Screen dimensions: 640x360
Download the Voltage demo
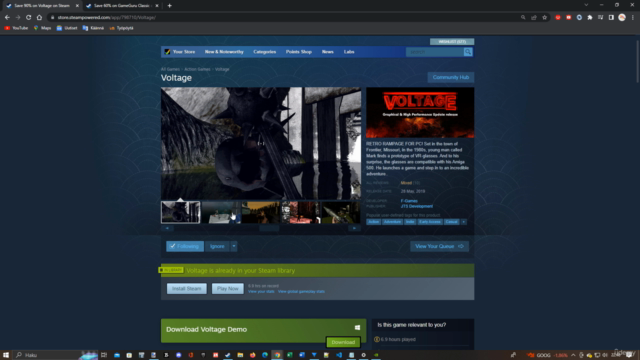(343, 342)
